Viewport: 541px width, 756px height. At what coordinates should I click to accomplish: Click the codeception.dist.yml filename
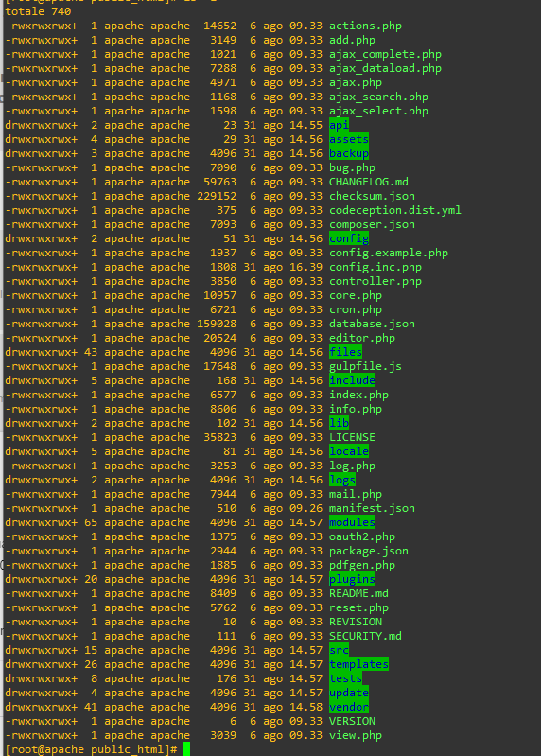[395, 211]
